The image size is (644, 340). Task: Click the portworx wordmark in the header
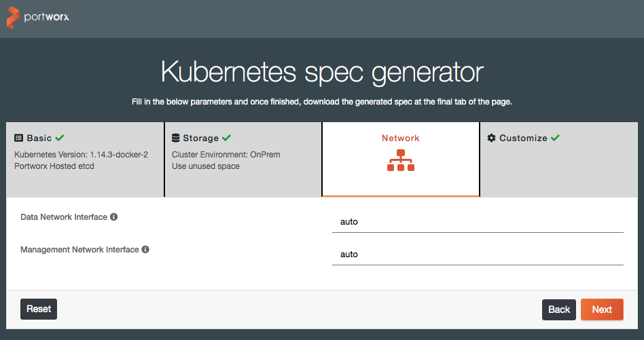46,17
